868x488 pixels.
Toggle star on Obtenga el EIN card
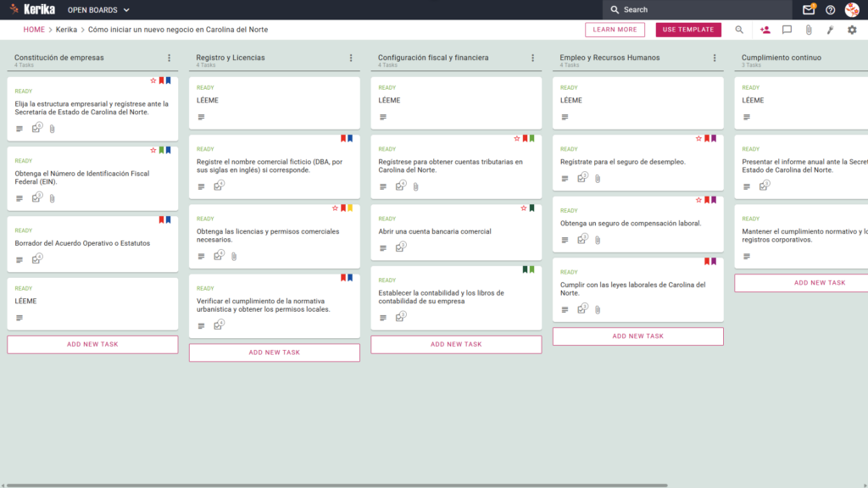pos(153,150)
